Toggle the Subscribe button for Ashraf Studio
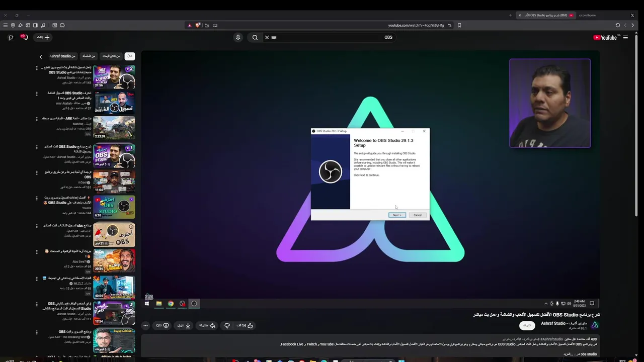Image resolution: width=644 pixels, height=362 pixels. point(527,325)
